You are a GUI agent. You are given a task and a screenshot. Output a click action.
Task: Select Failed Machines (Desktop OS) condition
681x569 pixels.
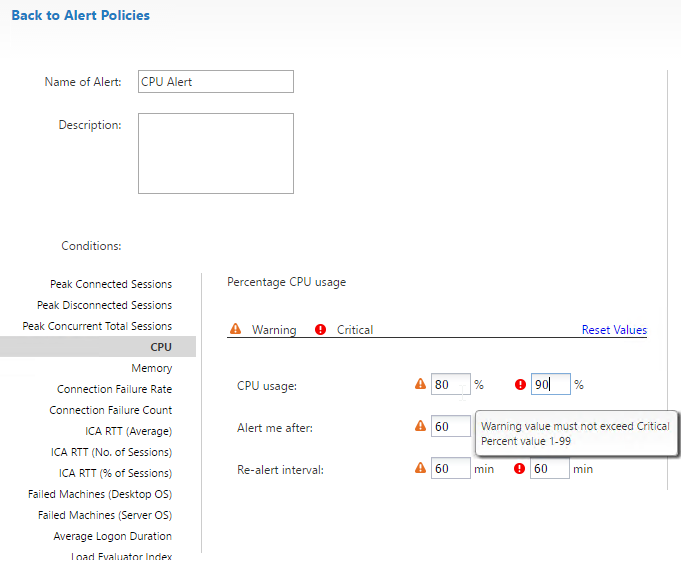point(100,494)
